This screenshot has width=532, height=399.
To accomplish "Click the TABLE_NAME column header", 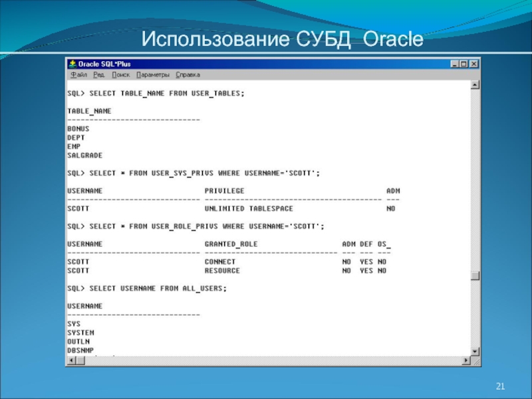I will 89,111.
